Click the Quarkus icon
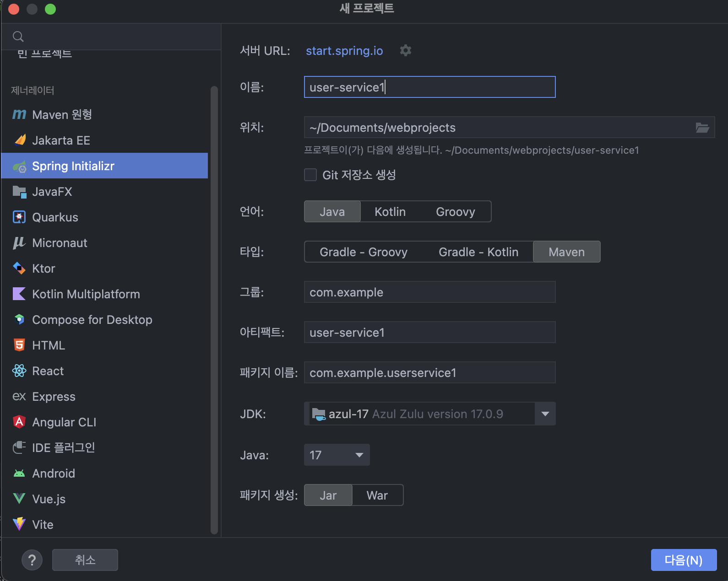The image size is (728, 581). (x=19, y=217)
